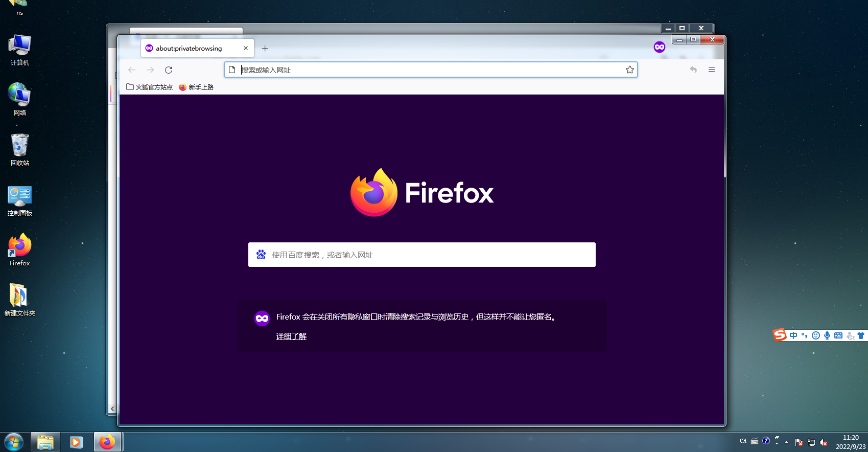This screenshot has height=452, width=868.
Task: Open the Firefox hamburger menu
Action: tap(712, 70)
